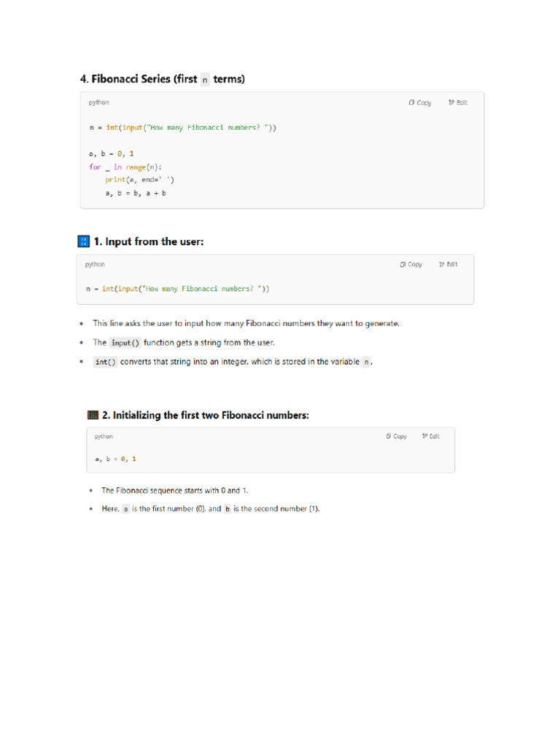Edit the "a, b = 0, 1" snippet
560x747 pixels.
[431, 436]
